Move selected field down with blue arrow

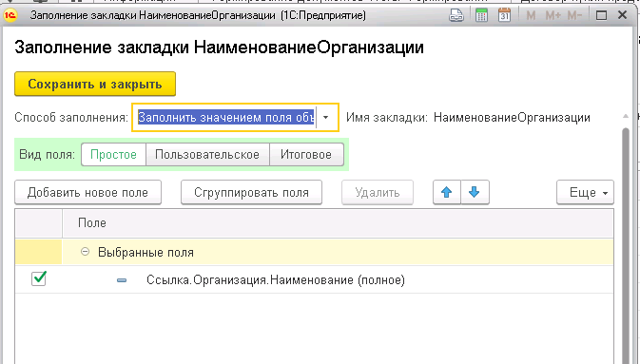coord(475,192)
